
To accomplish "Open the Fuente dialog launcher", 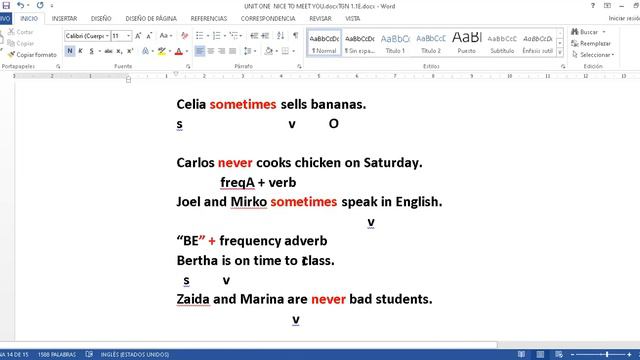I will pos(188,66).
